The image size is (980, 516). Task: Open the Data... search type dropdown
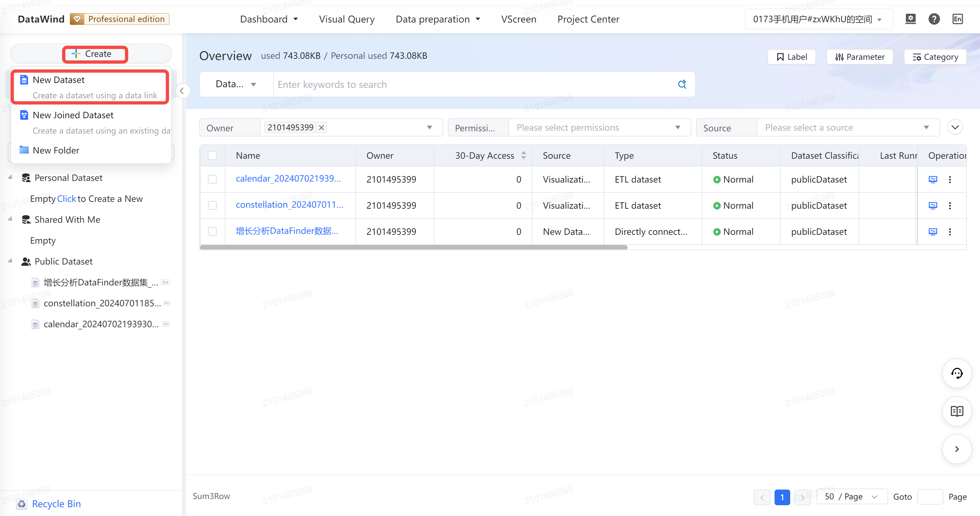[236, 84]
